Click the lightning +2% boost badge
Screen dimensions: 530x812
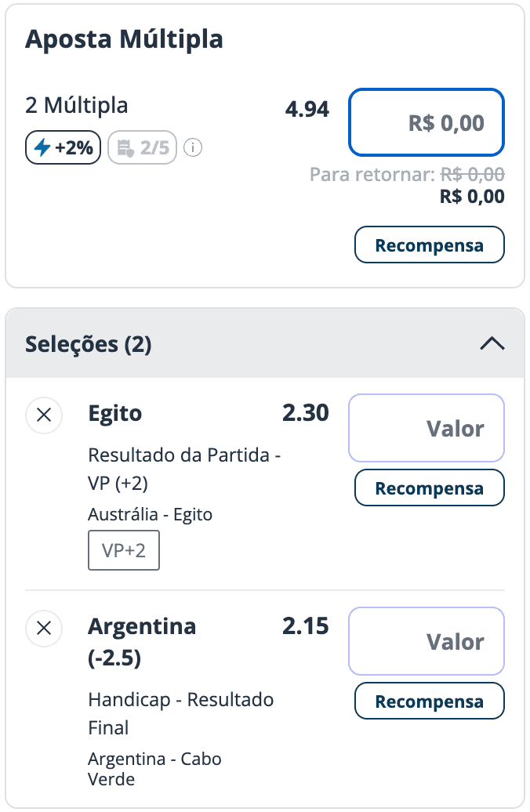coord(64,147)
